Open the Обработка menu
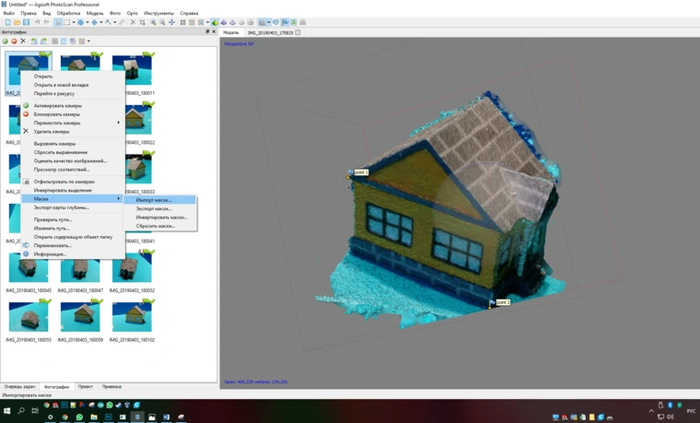Viewport: 700px width, 423px height. coord(68,13)
